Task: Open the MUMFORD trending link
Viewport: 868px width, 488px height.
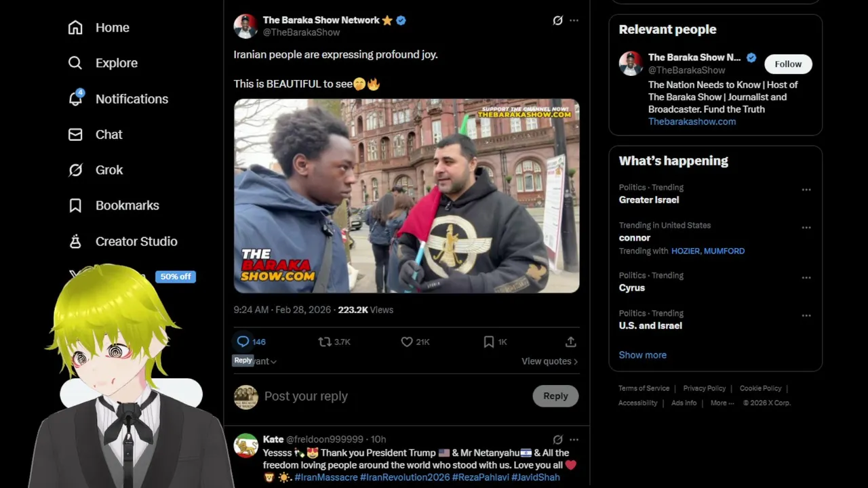Action: [724, 251]
